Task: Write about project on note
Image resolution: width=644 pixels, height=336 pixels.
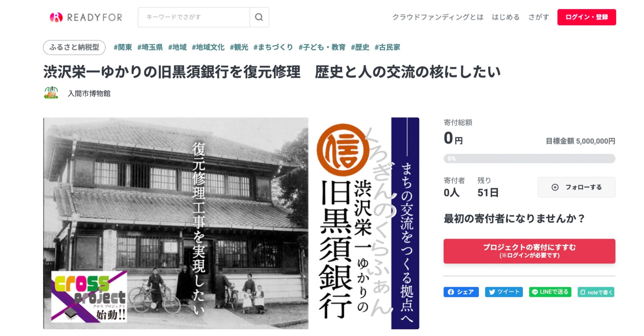Action: click(596, 292)
